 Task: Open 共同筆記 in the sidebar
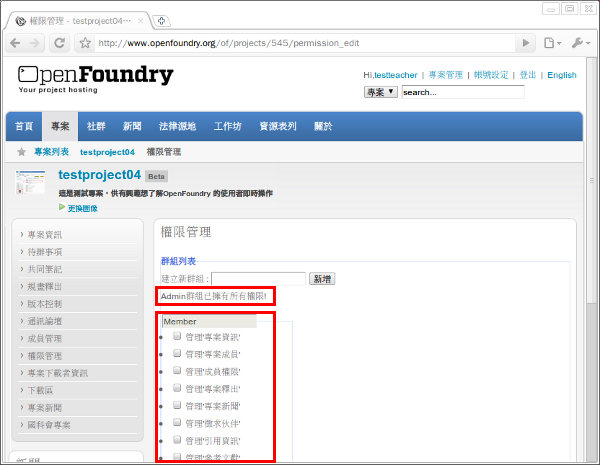pos(45,269)
